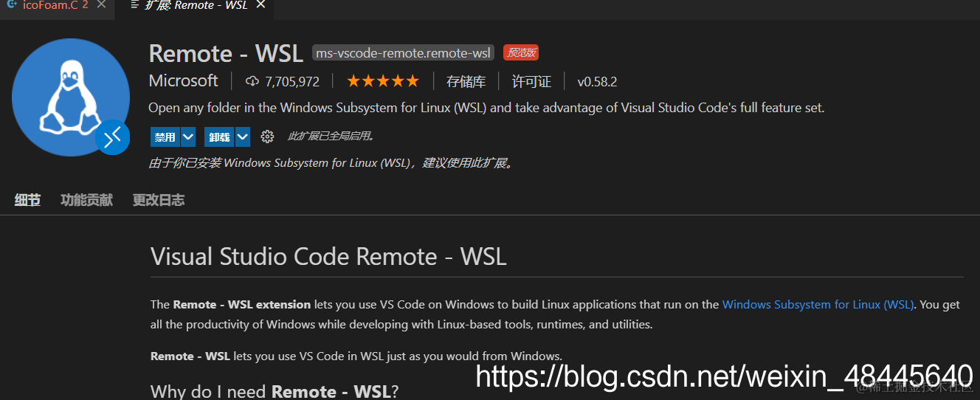Screen dimensions: 980x400
Task: Click the 此扩展已全局启用 status text
Action: (x=331, y=137)
